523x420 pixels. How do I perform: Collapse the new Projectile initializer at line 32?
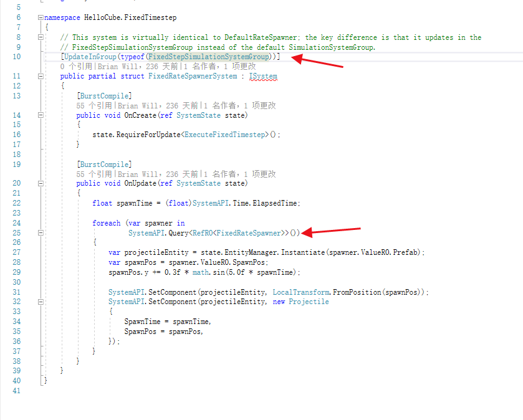[41, 302]
